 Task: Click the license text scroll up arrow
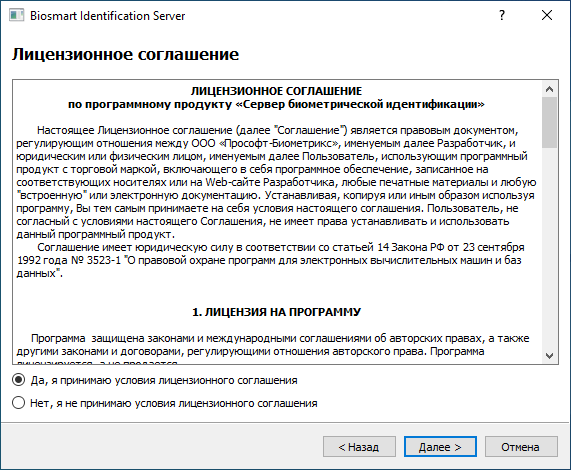tap(550, 89)
